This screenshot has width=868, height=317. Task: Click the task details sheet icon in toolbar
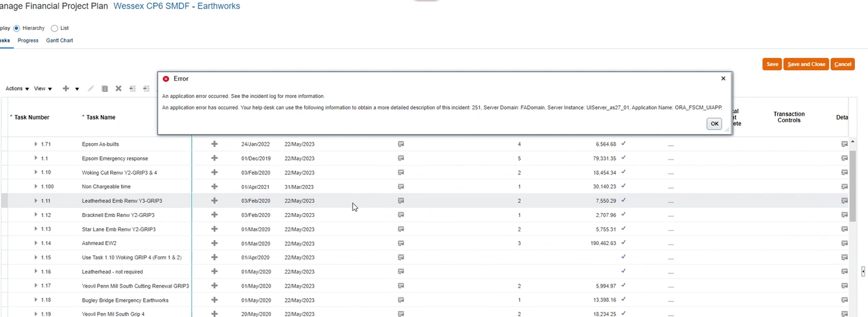(105, 89)
